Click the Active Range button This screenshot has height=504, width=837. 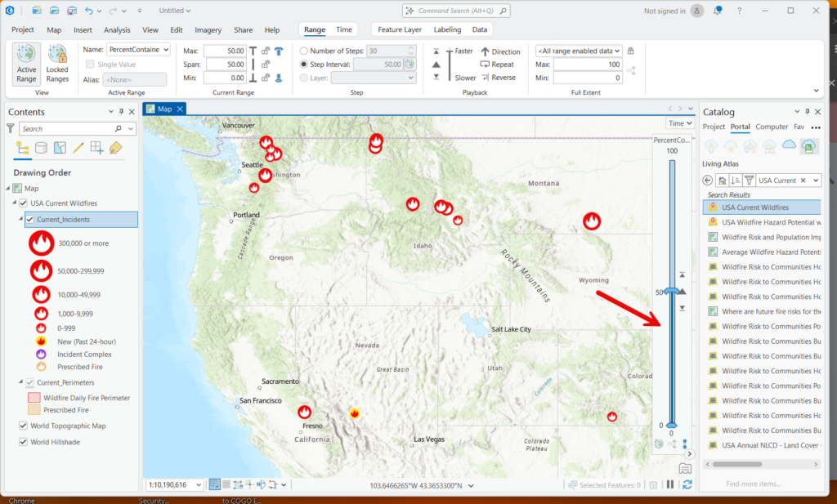coord(26,64)
